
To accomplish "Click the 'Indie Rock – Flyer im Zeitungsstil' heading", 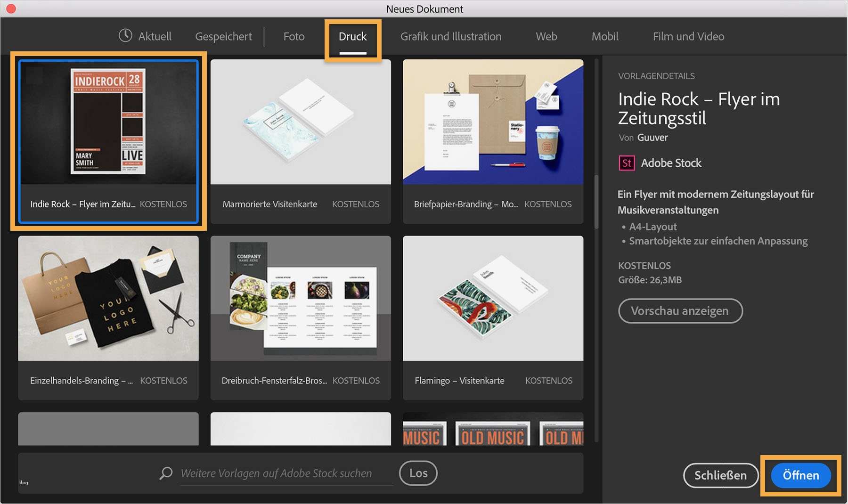I will [699, 108].
